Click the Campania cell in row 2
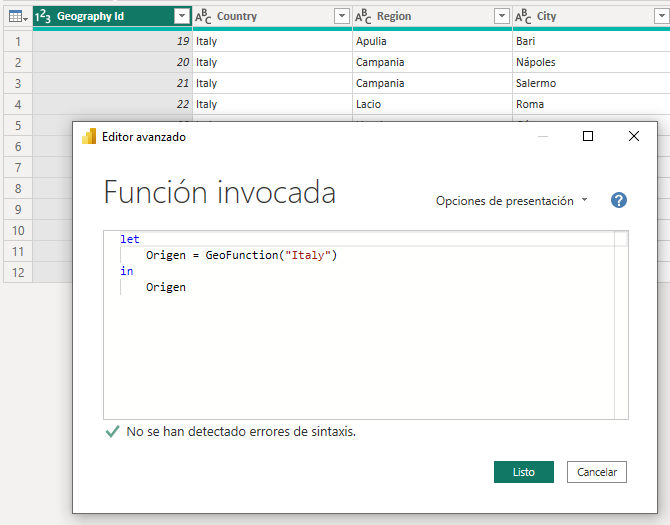670x525 pixels. [x=432, y=62]
